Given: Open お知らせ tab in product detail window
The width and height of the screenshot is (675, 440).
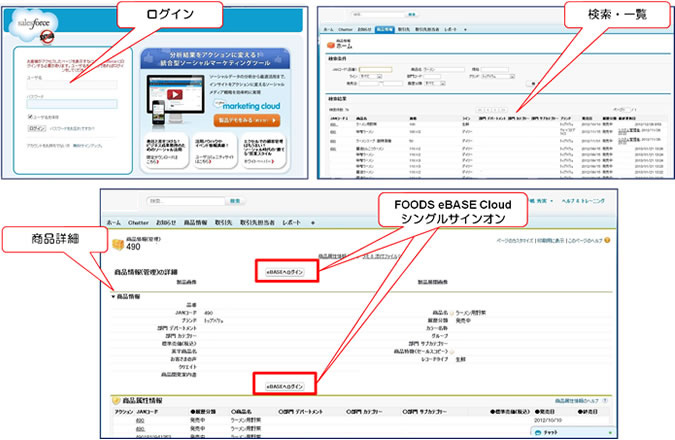Looking at the screenshot, I should click(166, 223).
